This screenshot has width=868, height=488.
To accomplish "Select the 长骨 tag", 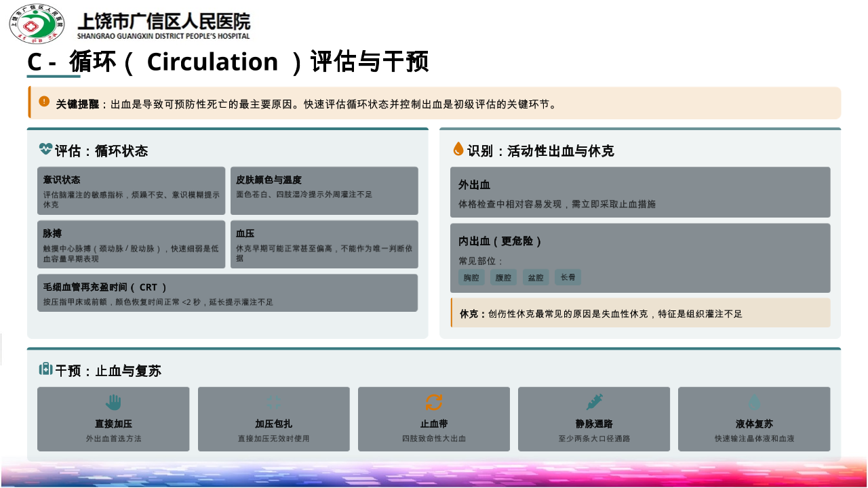I will 568,277.
